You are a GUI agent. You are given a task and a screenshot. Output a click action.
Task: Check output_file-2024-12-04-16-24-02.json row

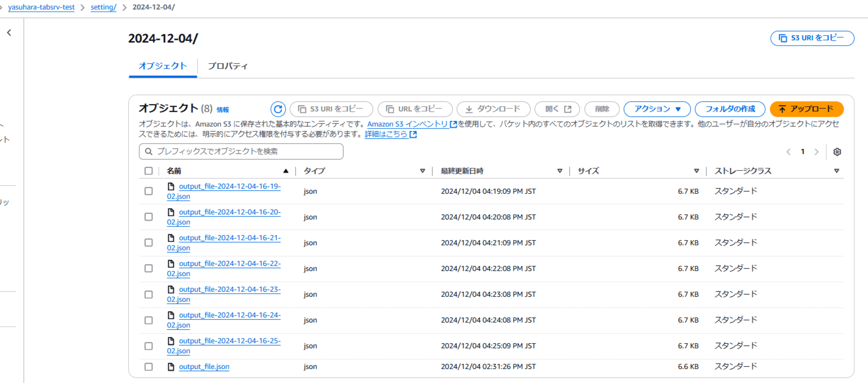pos(148,320)
